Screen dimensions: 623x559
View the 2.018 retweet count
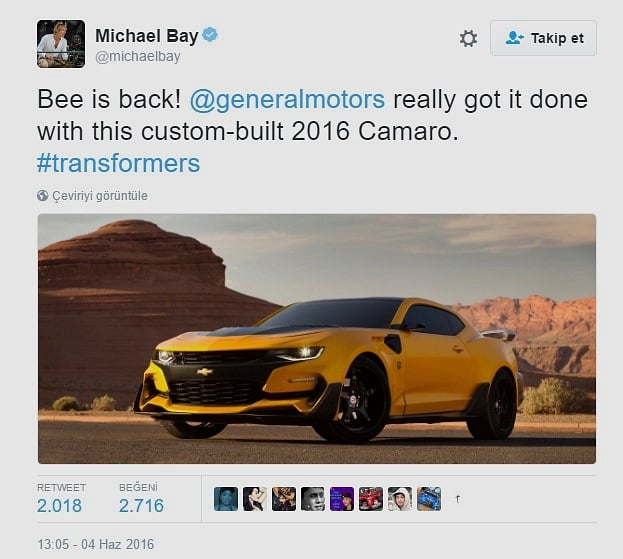tap(59, 505)
